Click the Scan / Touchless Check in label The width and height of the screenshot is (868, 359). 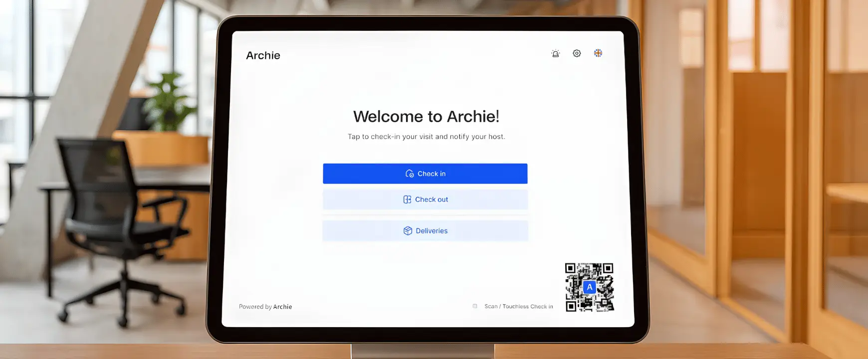pyautogui.click(x=519, y=306)
